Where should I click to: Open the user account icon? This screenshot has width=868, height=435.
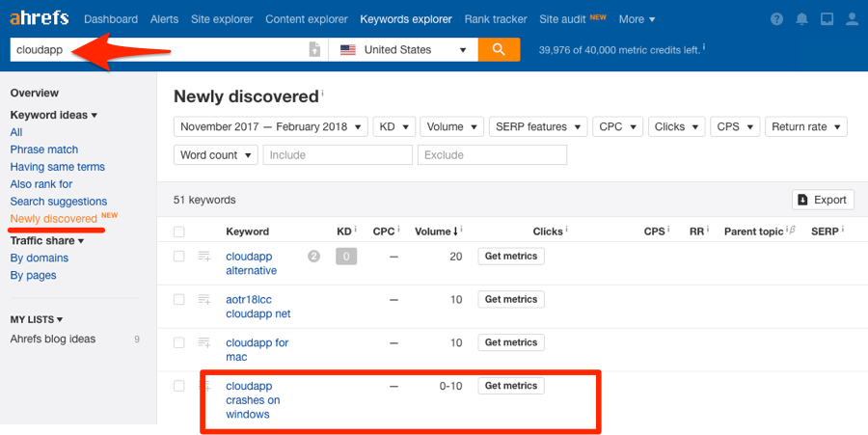pyautogui.click(x=852, y=19)
